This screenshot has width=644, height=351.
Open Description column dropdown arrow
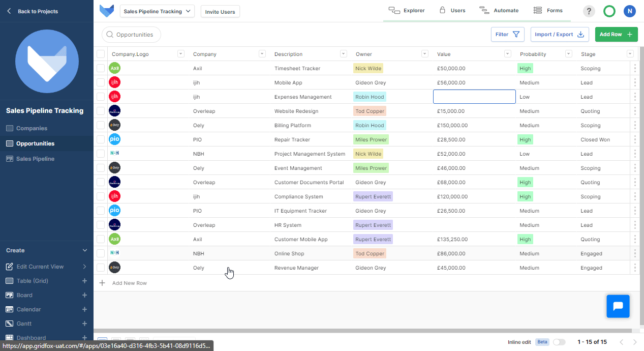coord(344,54)
